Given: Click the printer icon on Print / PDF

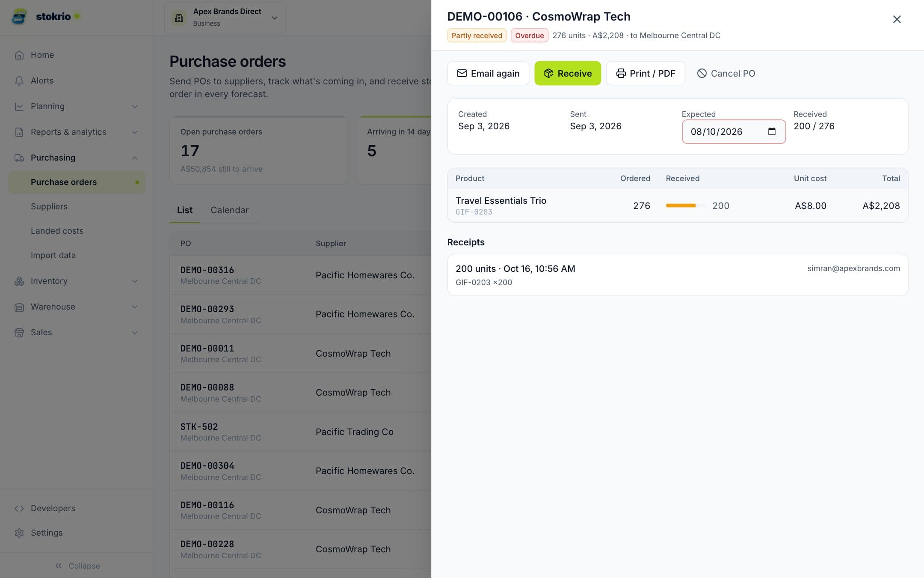Looking at the screenshot, I should 621,73.
